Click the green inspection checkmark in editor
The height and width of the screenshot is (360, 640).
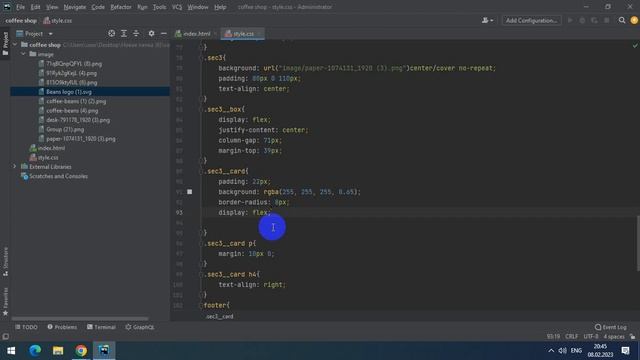[635, 46]
